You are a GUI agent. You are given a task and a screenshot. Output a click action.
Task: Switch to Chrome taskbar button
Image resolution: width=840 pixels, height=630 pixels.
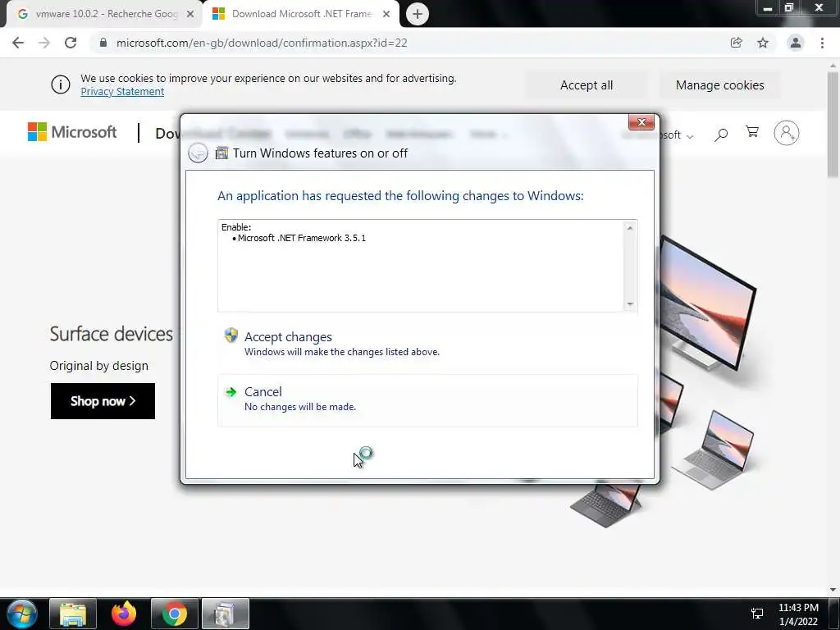tap(175, 614)
